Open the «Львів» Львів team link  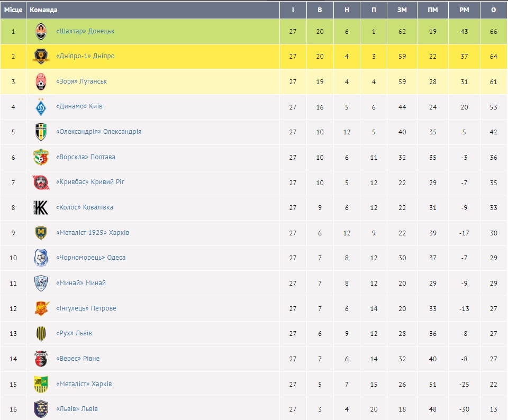click(x=77, y=409)
